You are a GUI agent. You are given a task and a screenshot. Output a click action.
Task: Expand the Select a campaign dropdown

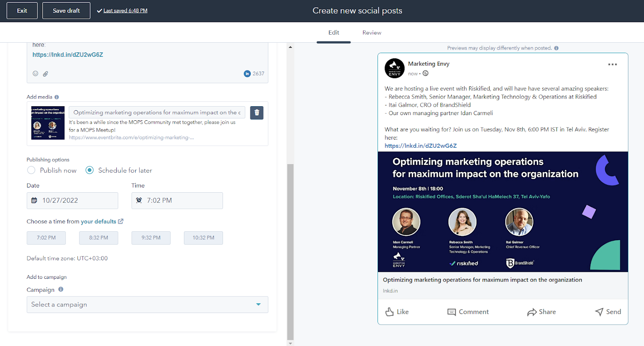tap(147, 305)
